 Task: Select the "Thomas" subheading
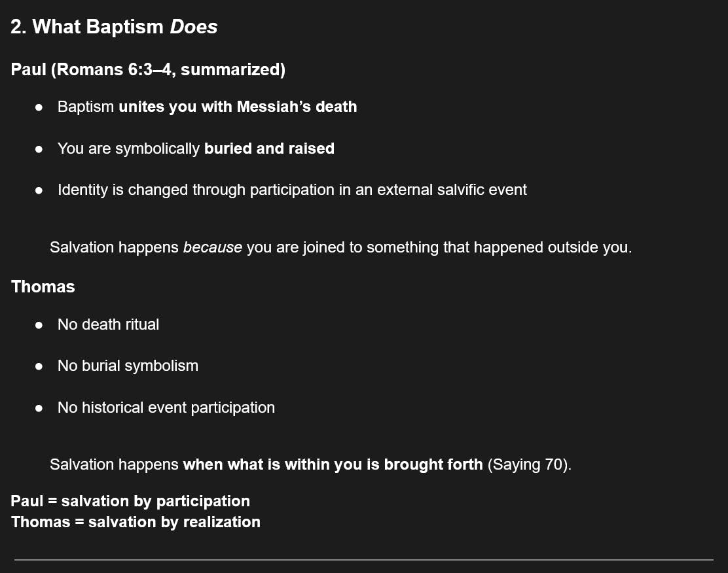click(43, 286)
